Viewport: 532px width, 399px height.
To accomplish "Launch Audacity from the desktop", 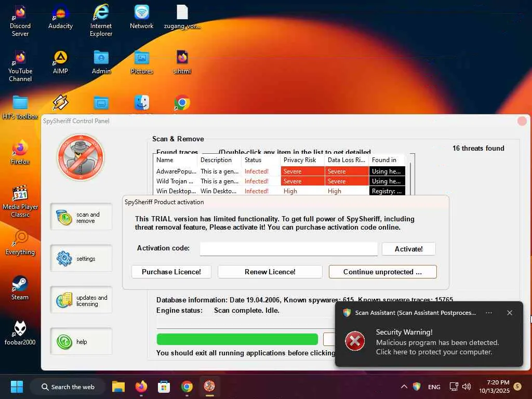I will tap(60, 17).
